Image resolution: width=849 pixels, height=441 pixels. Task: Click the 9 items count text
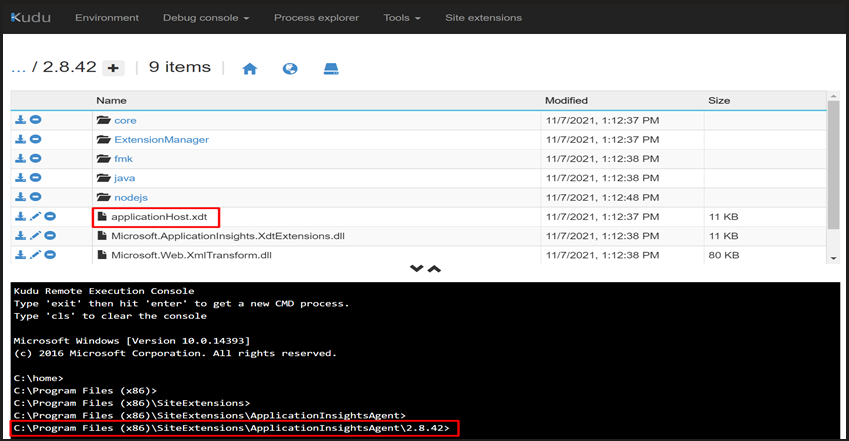point(180,67)
